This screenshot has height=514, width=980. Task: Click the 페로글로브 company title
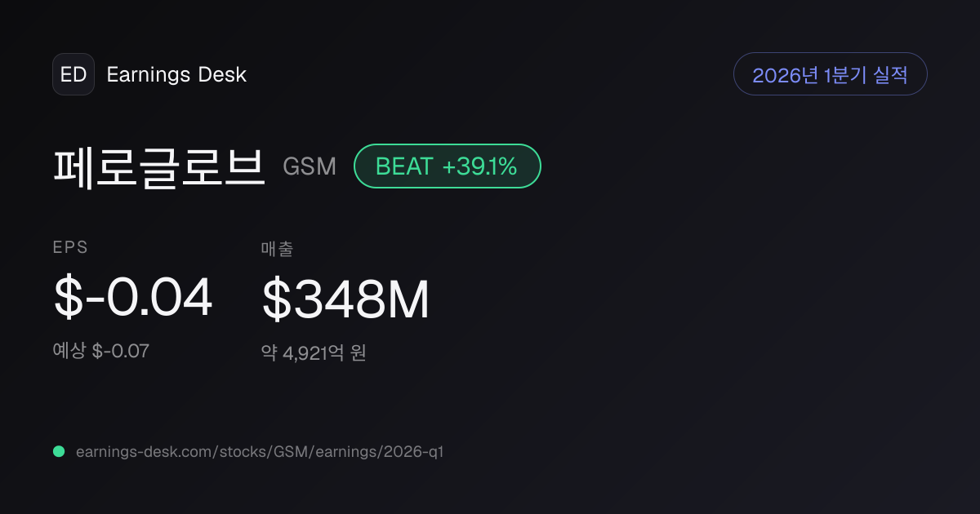tap(159, 167)
